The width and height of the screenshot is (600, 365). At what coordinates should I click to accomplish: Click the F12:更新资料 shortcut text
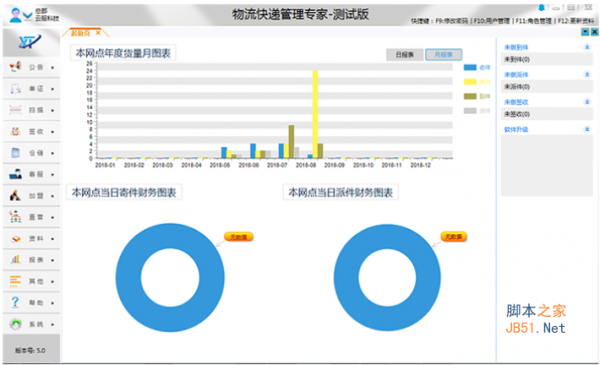pyautogui.click(x=576, y=21)
